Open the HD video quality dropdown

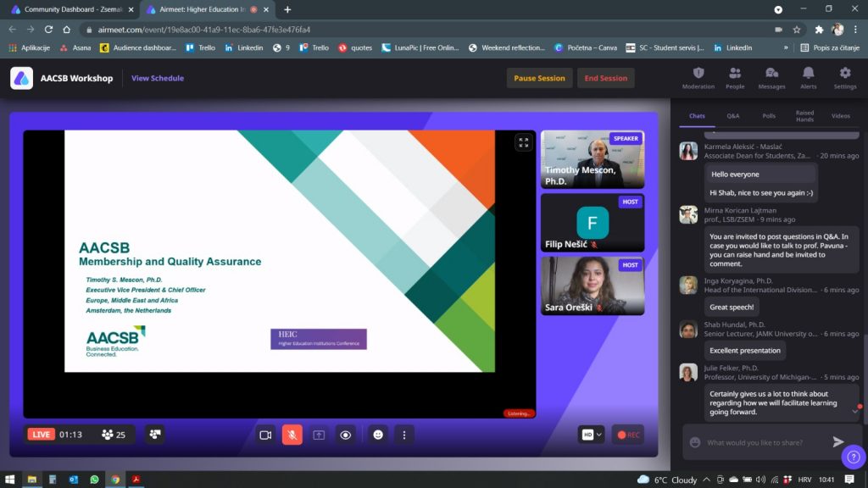(591, 435)
